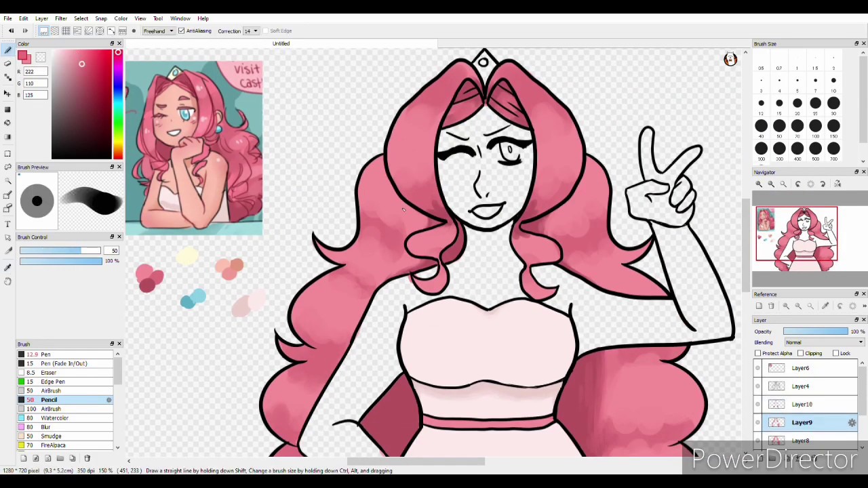Screen dimensions: 868x488
Task: Select the Lasso tool
Action: (7, 167)
